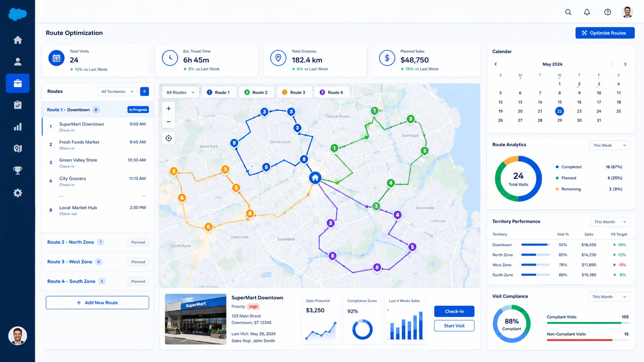Toggle Route 4 filter chip on map

point(332,92)
